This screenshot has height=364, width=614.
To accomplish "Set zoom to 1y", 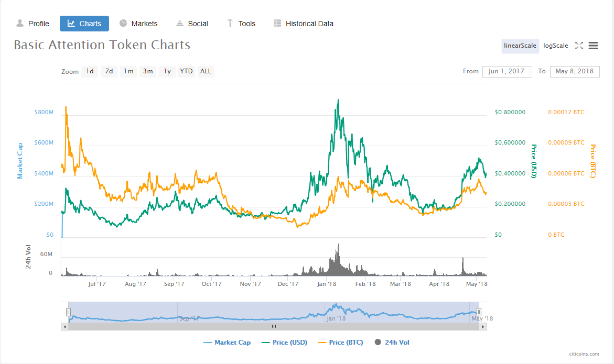I will tap(167, 71).
